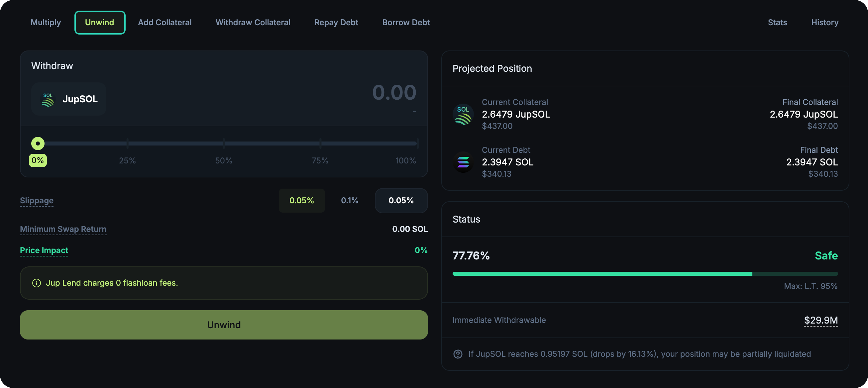Click the question mark liquidation info icon
This screenshot has height=388, width=868.
point(458,354)
